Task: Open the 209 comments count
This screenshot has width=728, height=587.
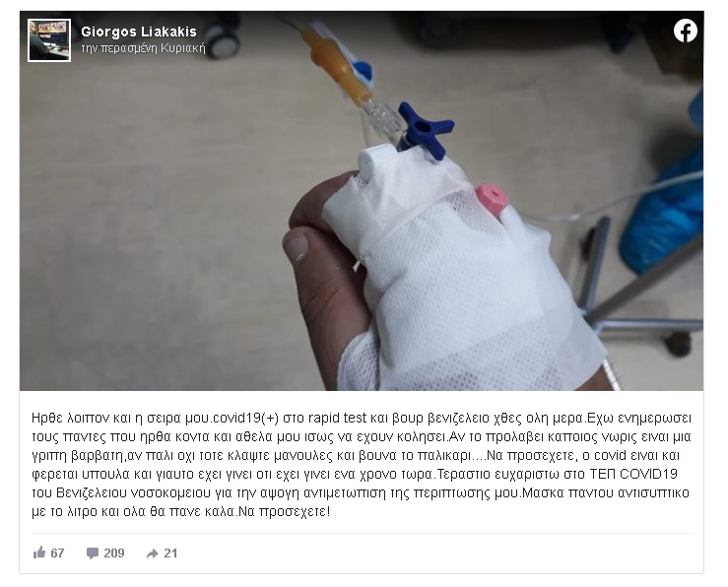Action: point(113,554)
